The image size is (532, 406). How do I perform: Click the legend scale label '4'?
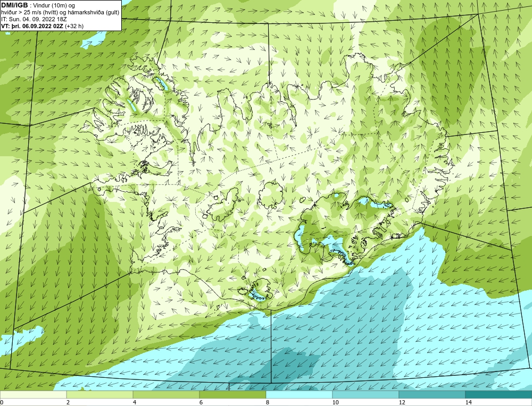[x=135, y=402]
